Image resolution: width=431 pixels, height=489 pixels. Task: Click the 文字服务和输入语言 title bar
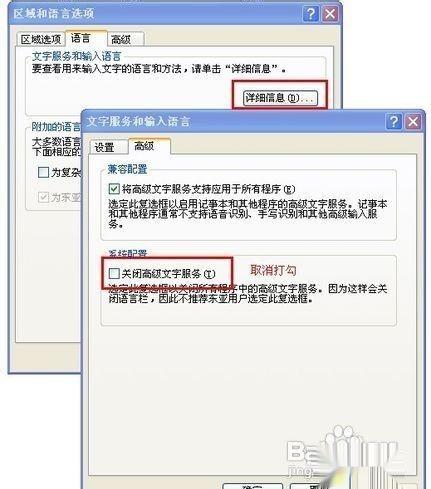[233, 121]
